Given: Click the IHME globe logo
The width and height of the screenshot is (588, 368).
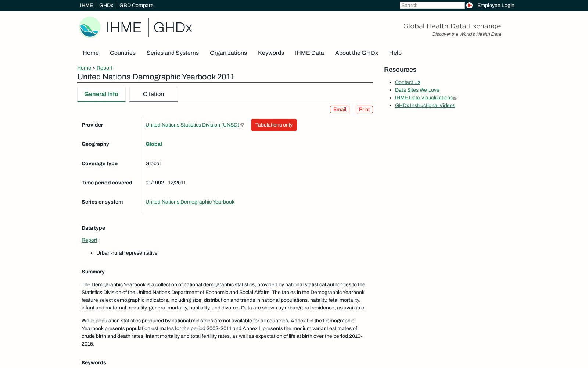Looking at the screenshot, I should click(90, 27).
